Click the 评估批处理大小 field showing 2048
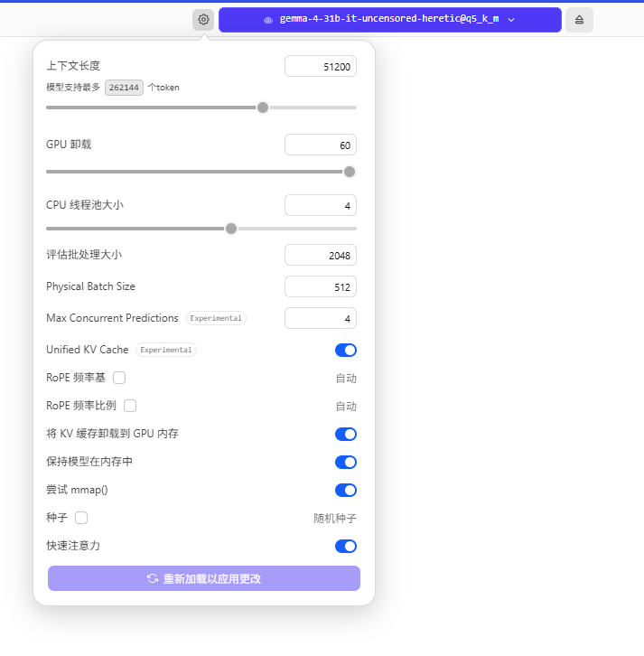This screenshot has width=644, height=656. click(321, 255)
